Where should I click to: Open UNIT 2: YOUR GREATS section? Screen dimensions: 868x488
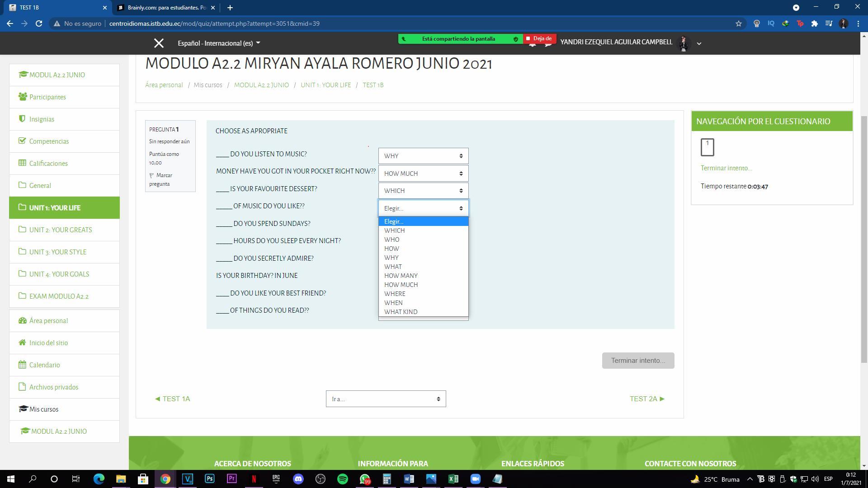(60, 230)
